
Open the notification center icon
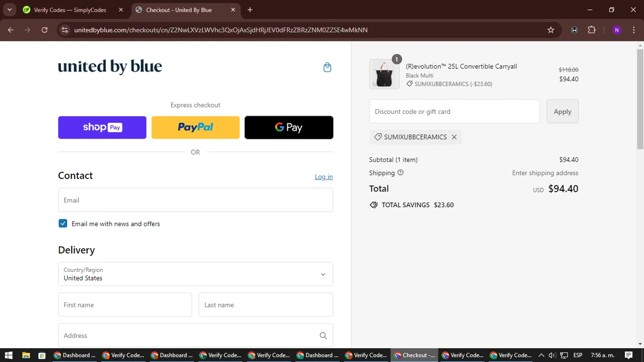(x=629, y=355)
